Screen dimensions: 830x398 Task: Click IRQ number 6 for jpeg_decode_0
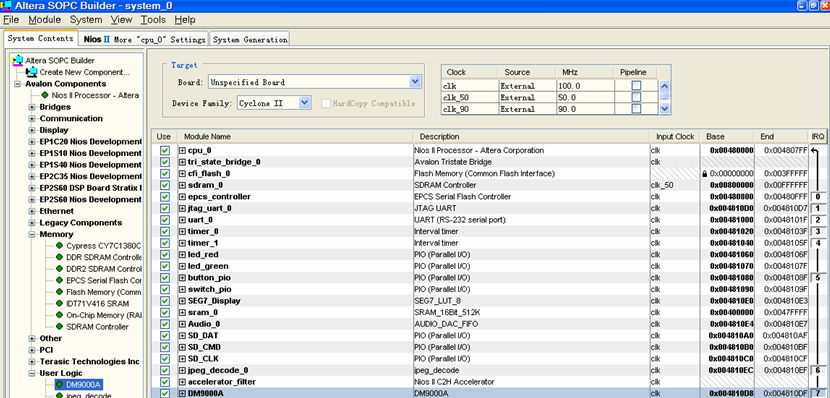coord(818,370)
